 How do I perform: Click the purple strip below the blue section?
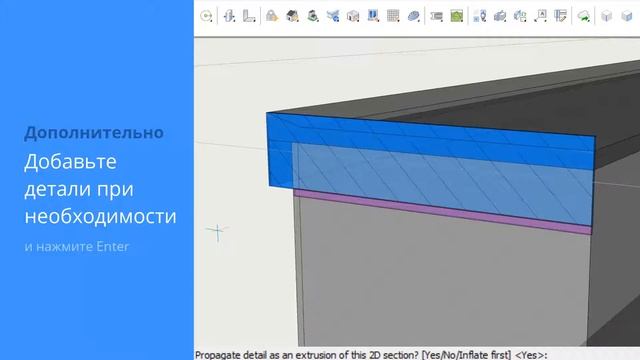click(443, 212)
